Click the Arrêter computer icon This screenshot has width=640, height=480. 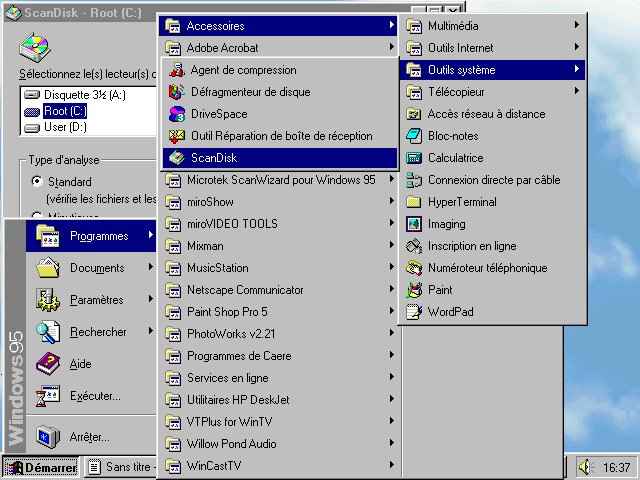tap(48, 437)
